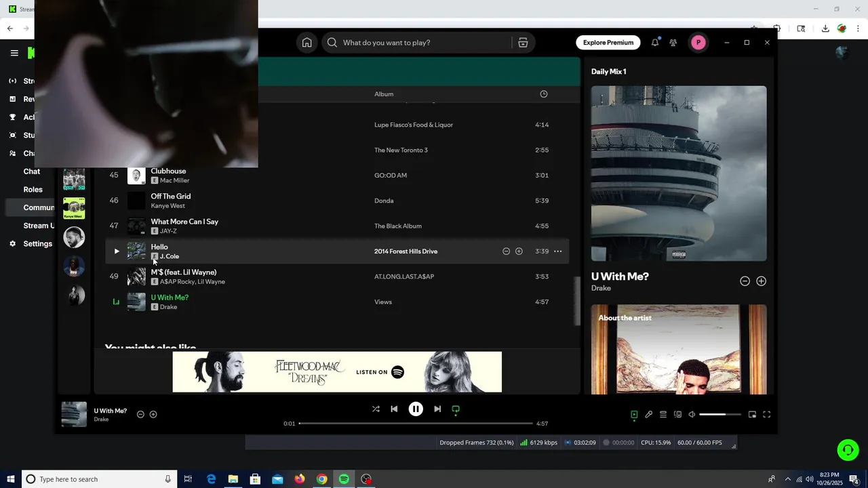Toggle shuffle playback

376,409
